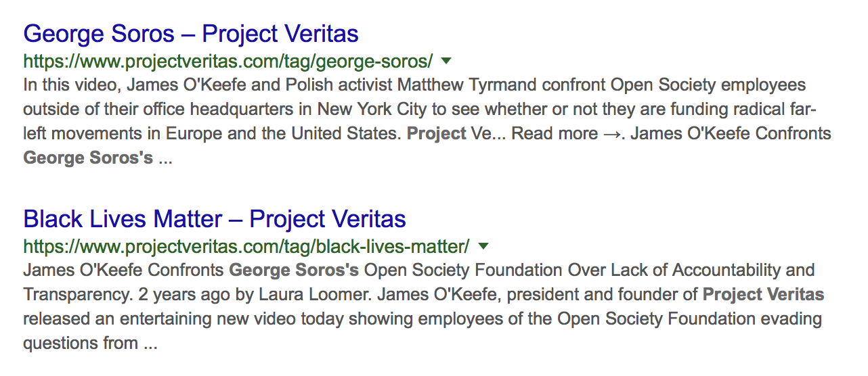Open the George Soros – Project Veritas result
This screenshot has height=376, width=868.
(190, 34)
